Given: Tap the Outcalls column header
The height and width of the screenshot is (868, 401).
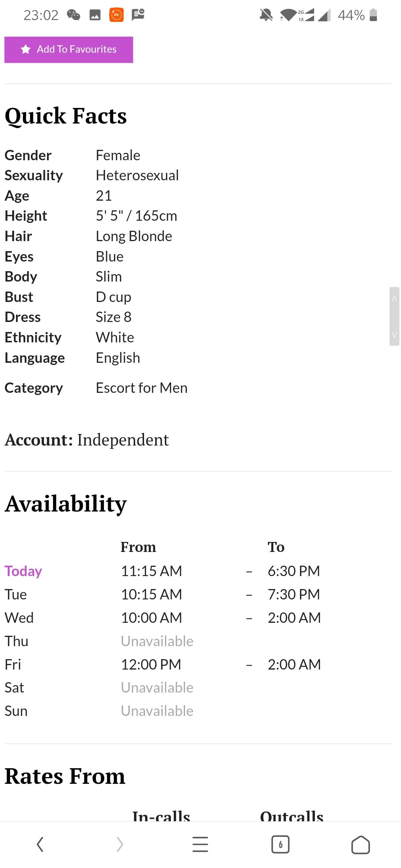Looking at the screenshot, I should tap(291, 815).
